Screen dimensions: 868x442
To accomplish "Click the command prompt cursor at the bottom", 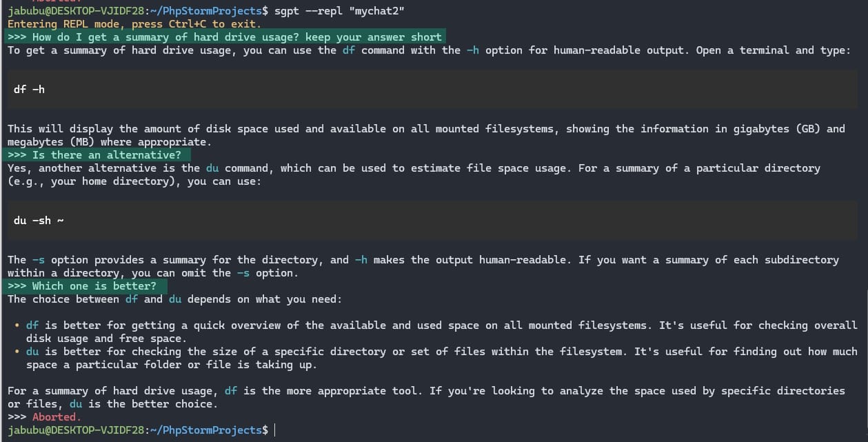I will [274, 430].
